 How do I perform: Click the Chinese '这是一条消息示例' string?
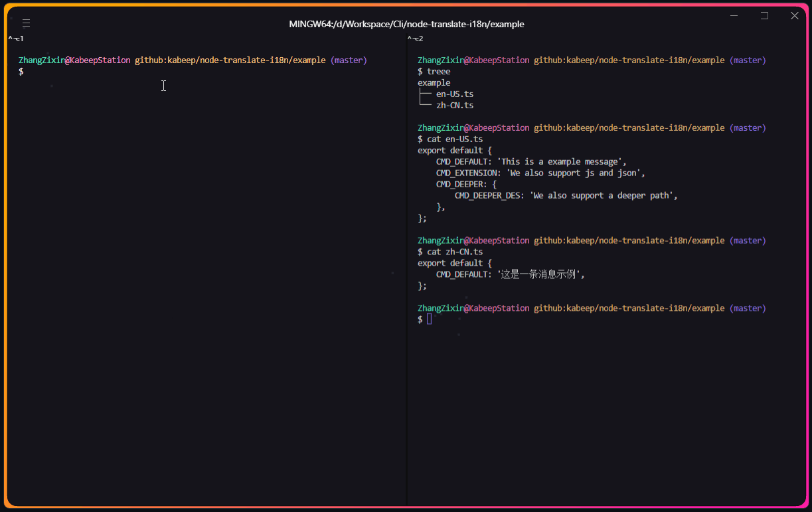coord(540,275)
